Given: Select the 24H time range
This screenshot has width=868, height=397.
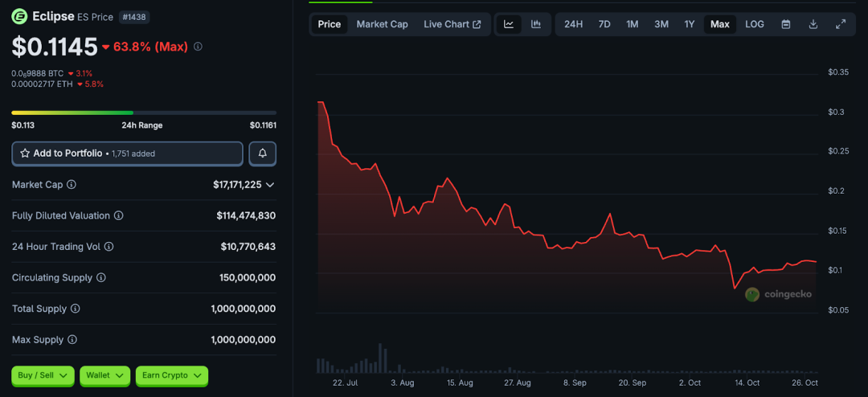Looking at the screenshot, I should click(573, 24).
